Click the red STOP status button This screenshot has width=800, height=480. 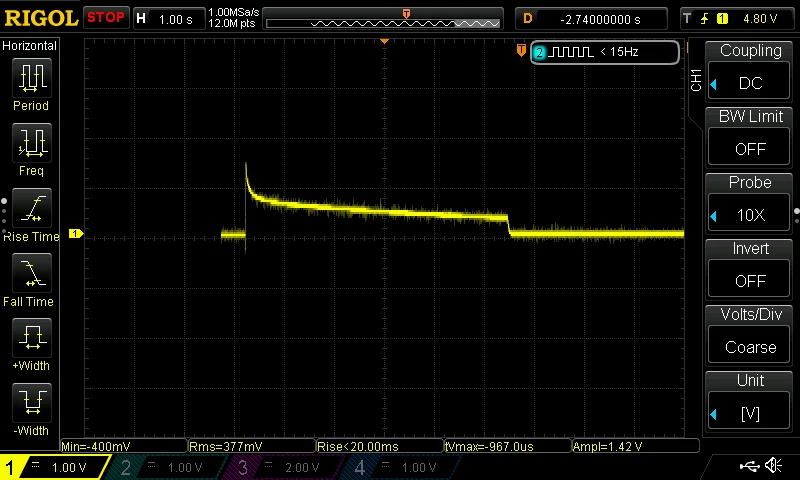pos(106,18)
